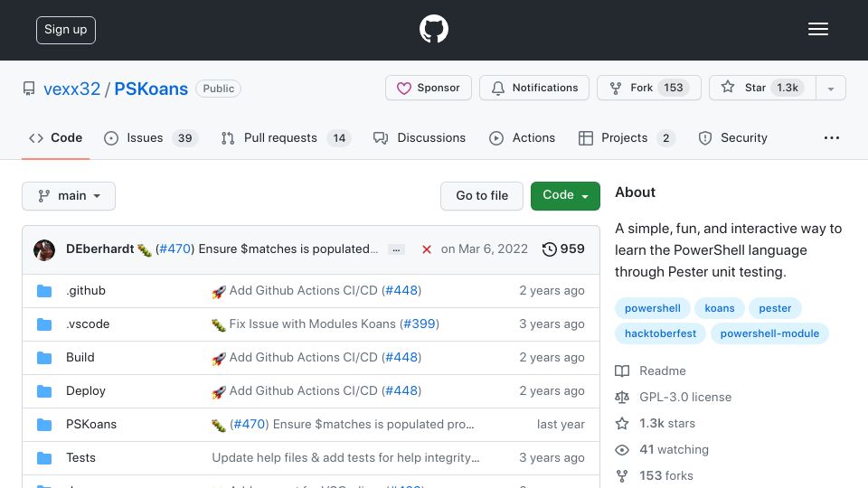The width and height of the screenshot is (868, 488).
Task: Star the repository with the Star button
Action: point(762,88)
